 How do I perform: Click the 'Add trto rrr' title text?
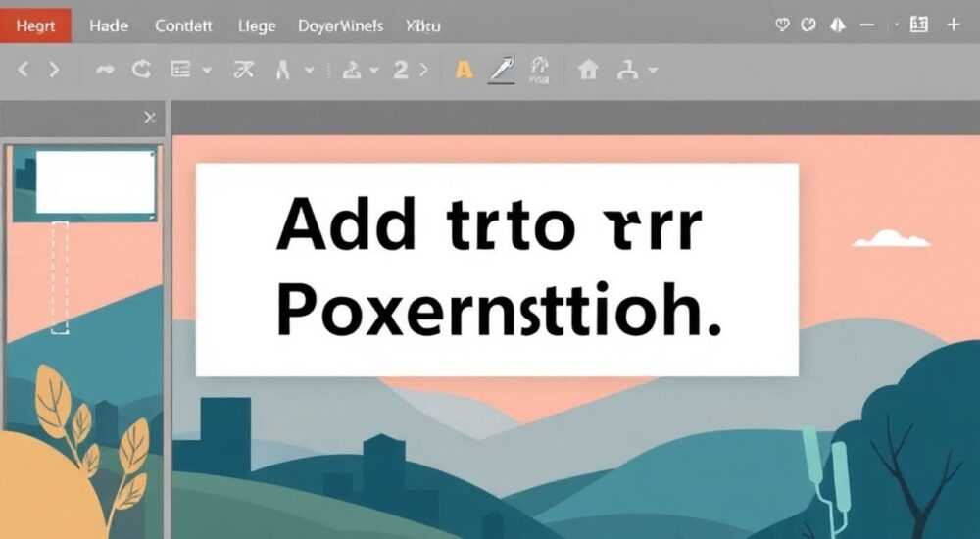tap(489, 223)
